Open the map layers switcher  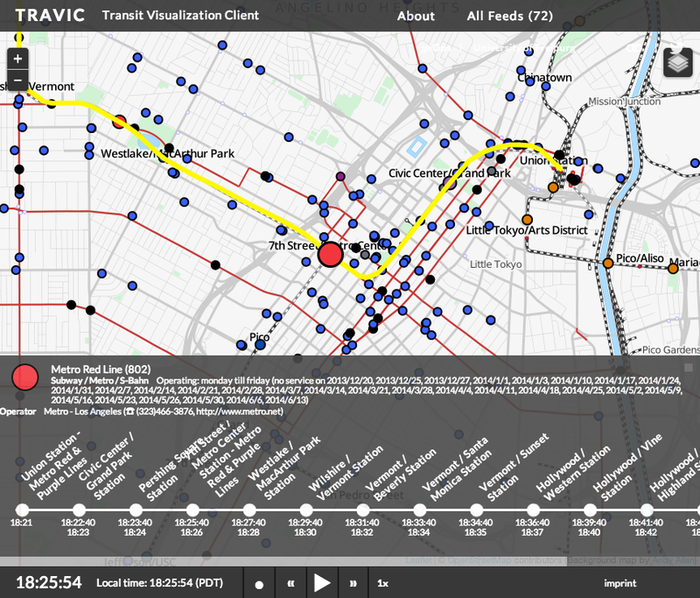coord(677,63)
